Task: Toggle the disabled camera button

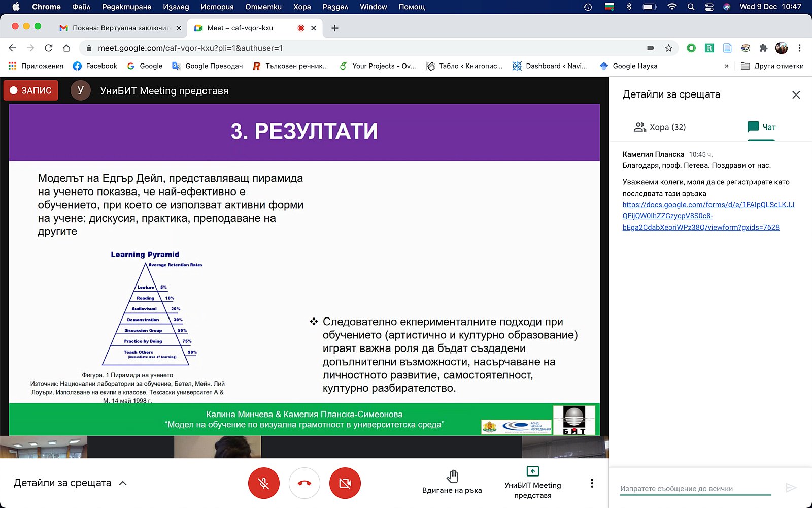Action: coord(345,483)
